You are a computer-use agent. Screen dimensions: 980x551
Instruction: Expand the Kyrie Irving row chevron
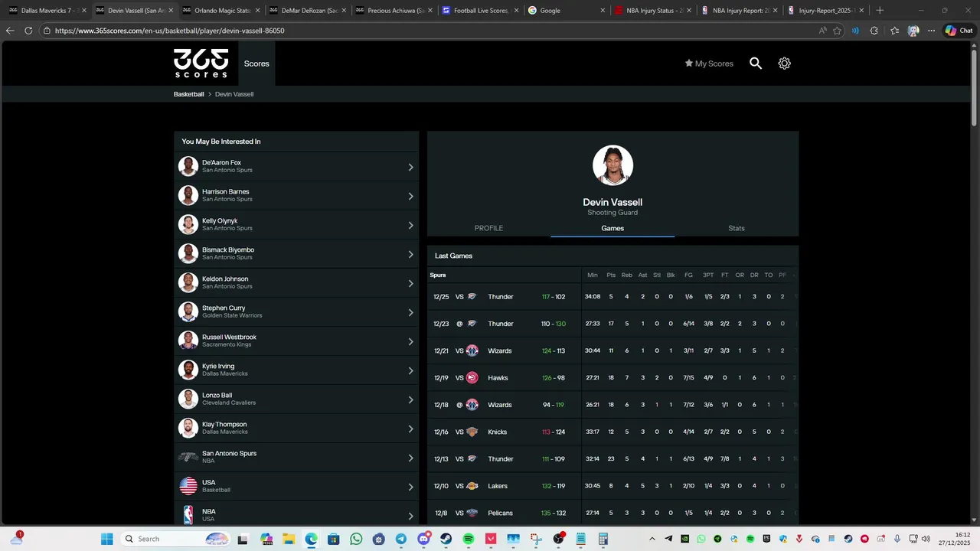tap(410, 370)
